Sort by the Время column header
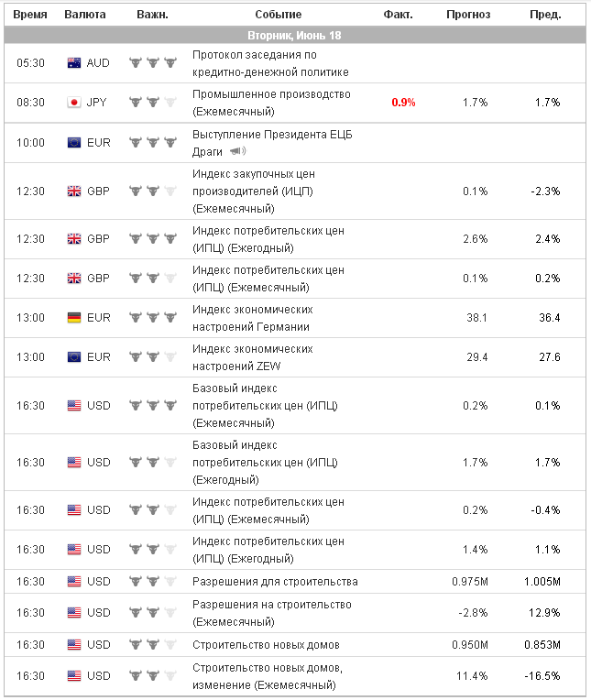591x700 pixels. point(30,15)
